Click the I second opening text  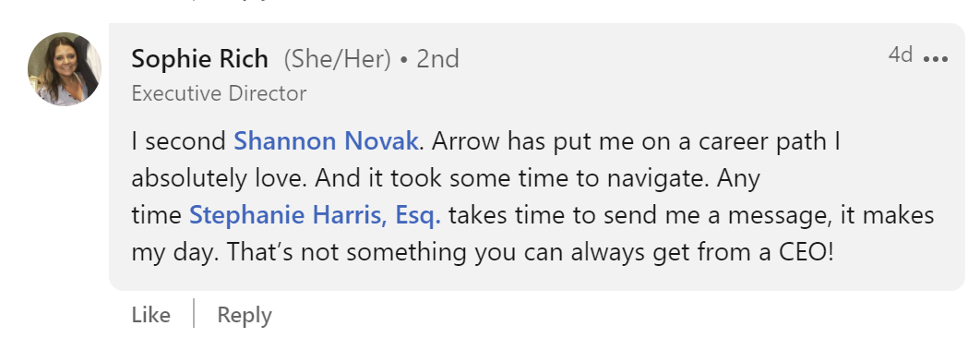(x=179, y=141)
